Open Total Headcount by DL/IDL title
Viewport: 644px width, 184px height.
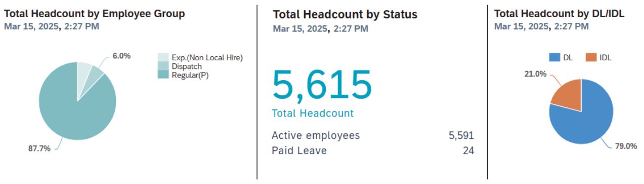(560, 14)
